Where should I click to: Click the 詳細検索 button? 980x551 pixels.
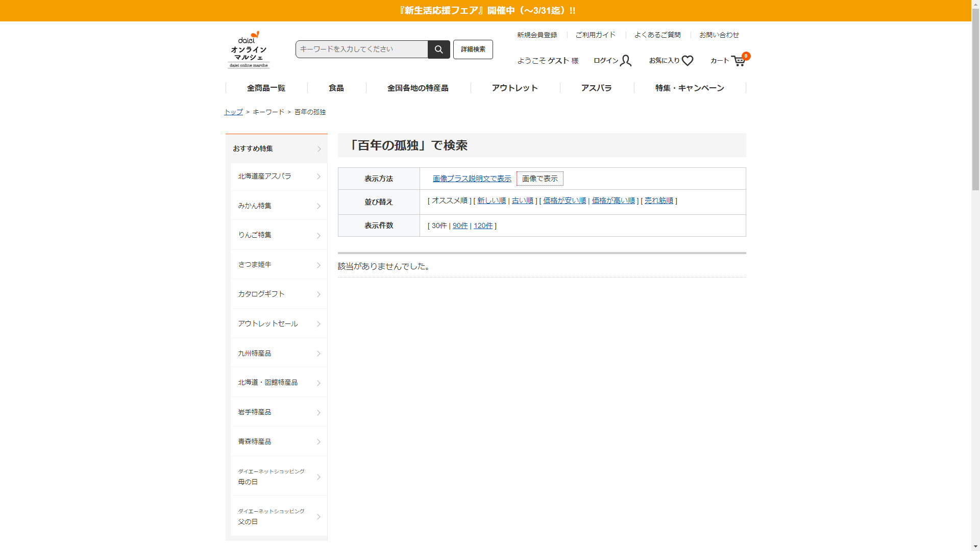pyautogui.click(x=473, y=49)
